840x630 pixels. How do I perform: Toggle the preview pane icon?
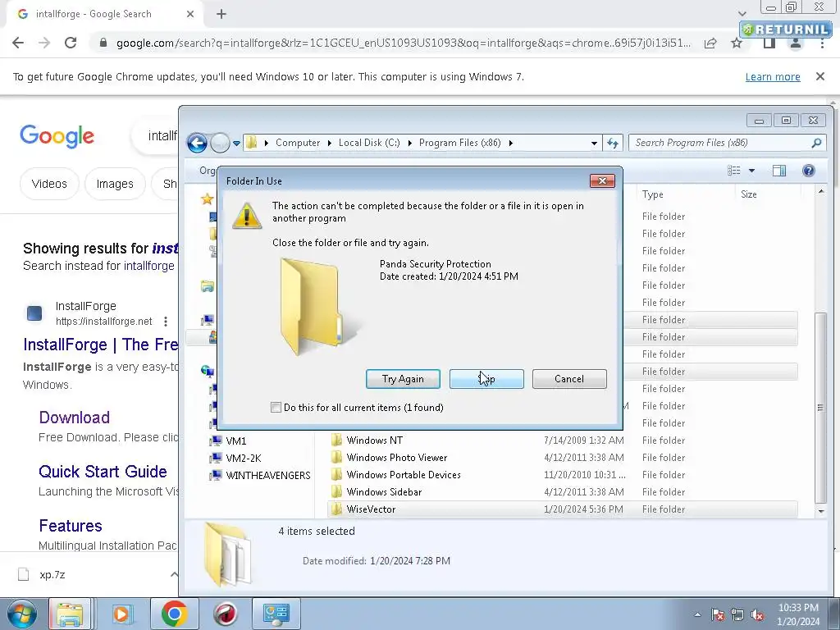coord(779,171)
